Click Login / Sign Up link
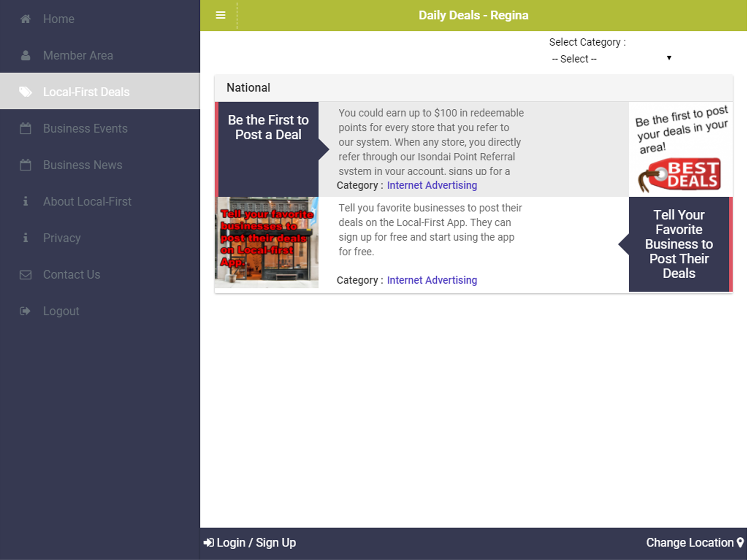Screen dimensions: 747x560 (x=250, y=542)
